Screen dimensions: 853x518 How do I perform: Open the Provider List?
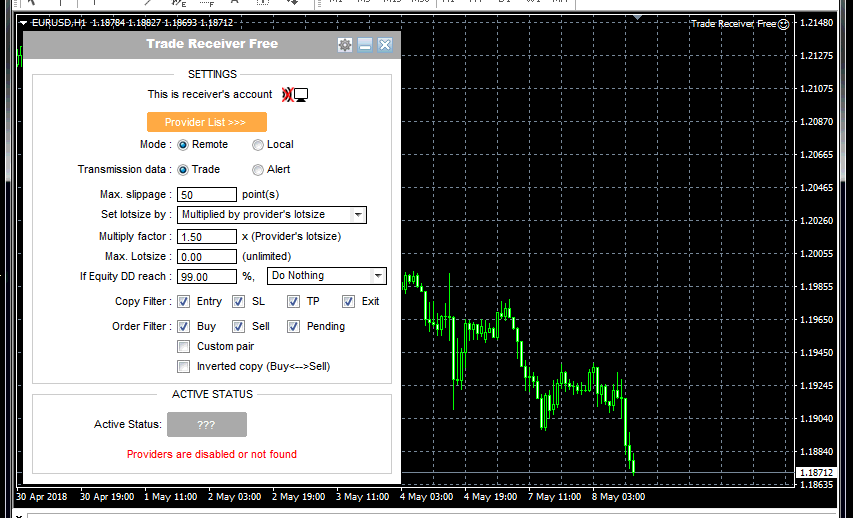(207, 122)
